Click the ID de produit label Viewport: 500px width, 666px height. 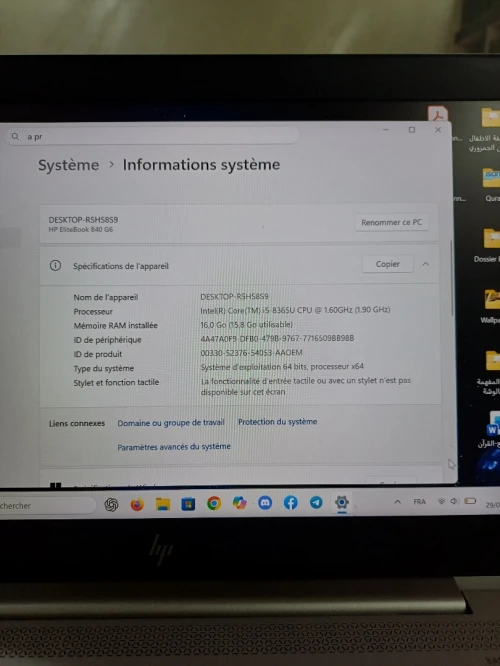click(98, 354)
